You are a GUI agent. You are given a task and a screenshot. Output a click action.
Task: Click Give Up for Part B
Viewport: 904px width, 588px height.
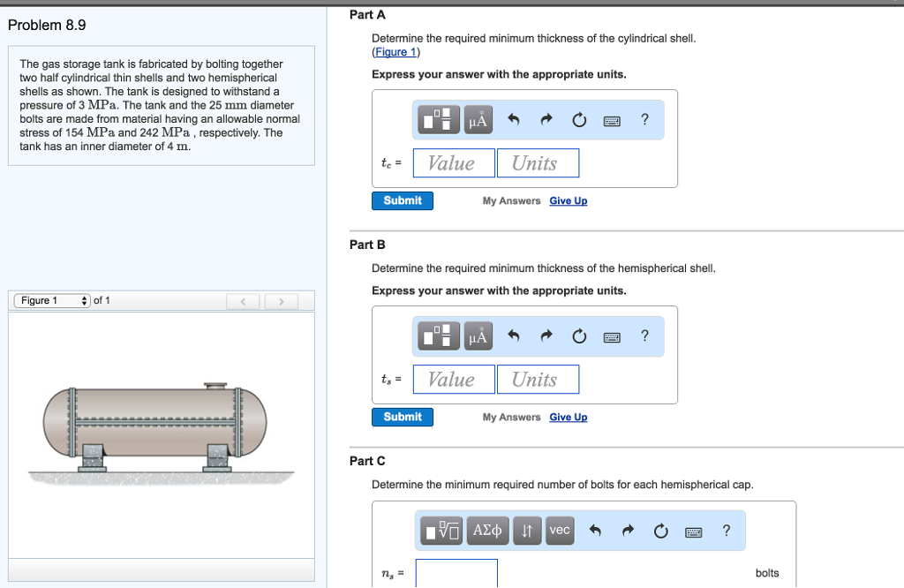(568, 417)
